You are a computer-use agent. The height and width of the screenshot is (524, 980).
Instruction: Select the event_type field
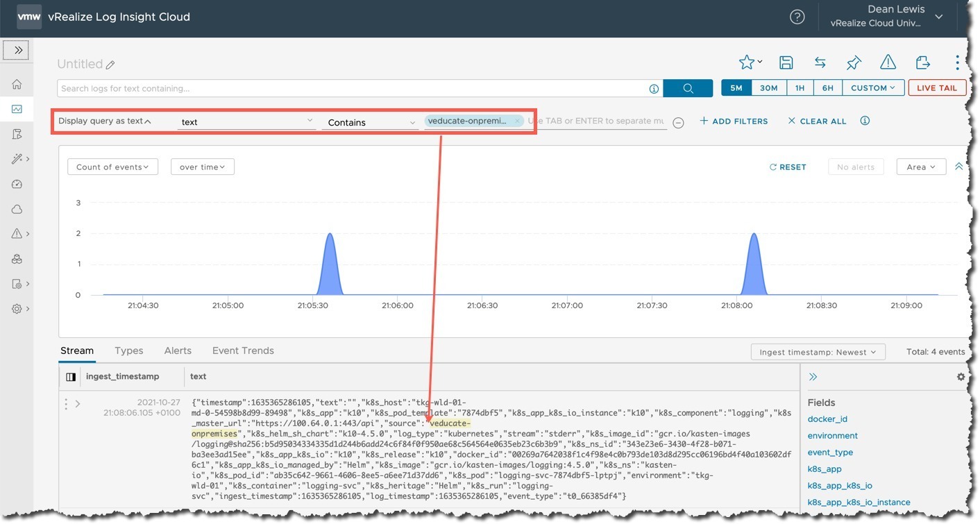pos(830,452)
